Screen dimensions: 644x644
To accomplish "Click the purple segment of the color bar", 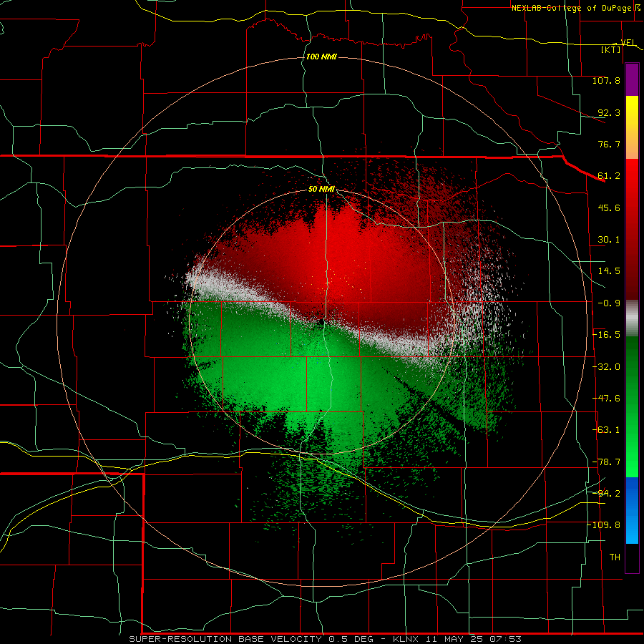I will (x=632, y=79).
